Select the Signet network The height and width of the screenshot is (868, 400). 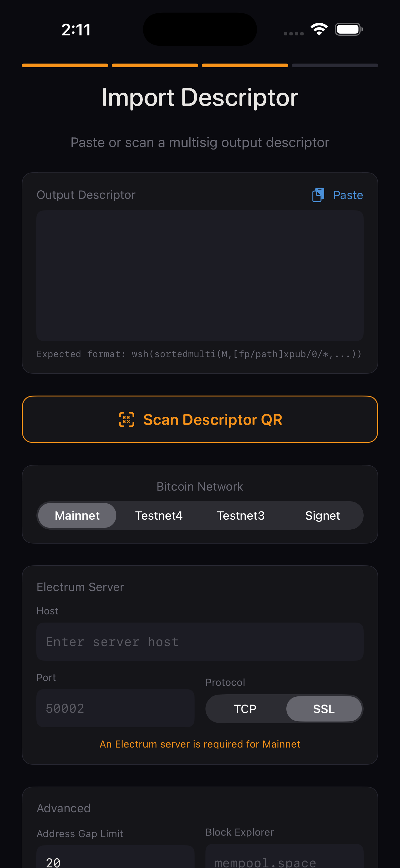(323, 515)
